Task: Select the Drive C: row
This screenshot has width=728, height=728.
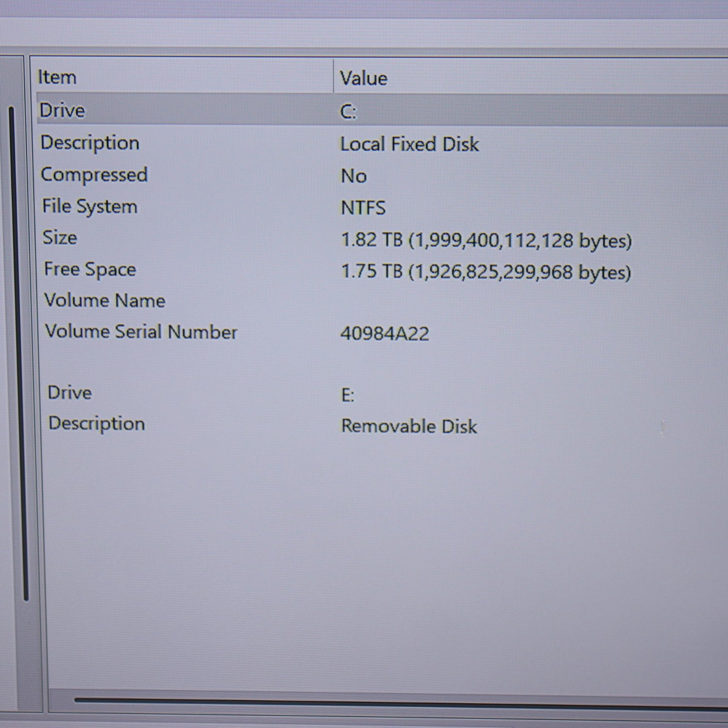Action: coord(62,110)
